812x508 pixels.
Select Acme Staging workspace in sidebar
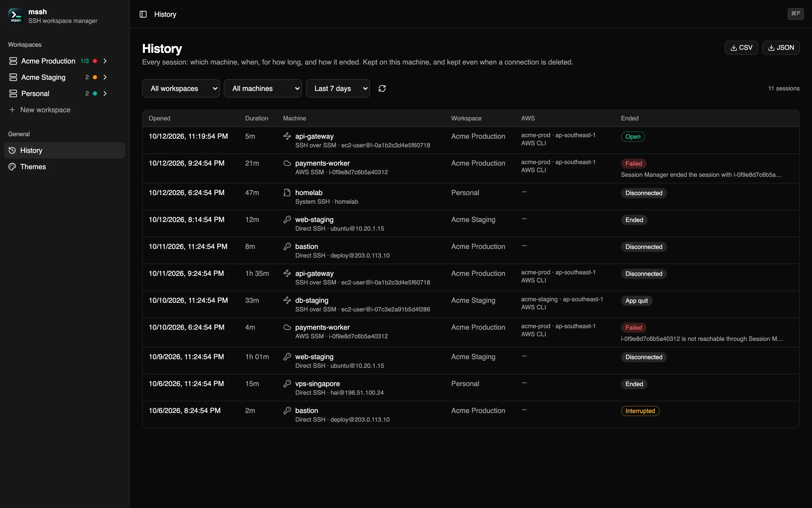(x=43, y=77)
